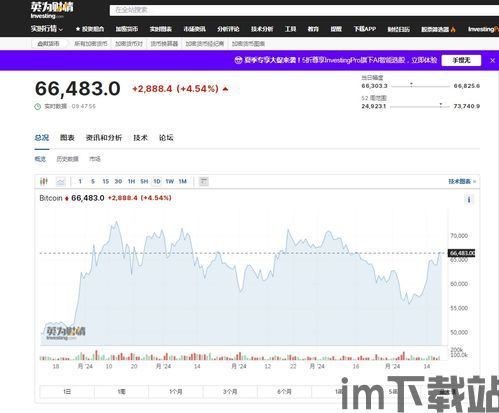499x413 pixels.
Task: Open the 下载APP navigation item
Action: (x=365, y=29)
